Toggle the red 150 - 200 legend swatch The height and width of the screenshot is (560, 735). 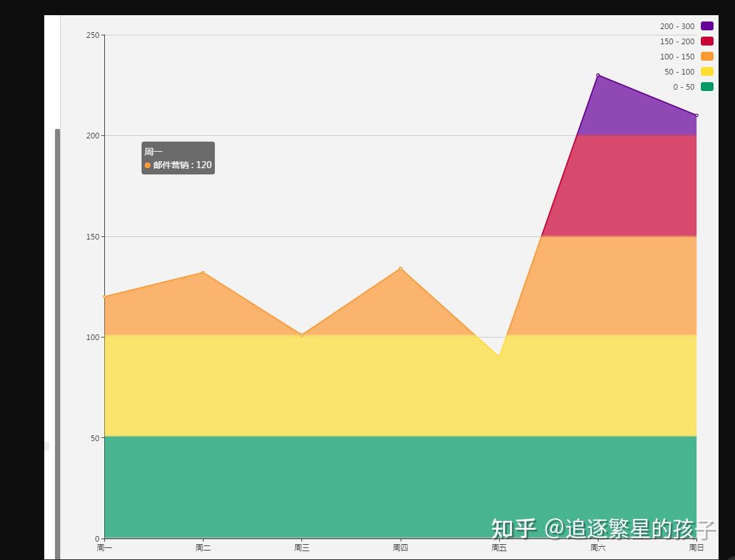707,41
